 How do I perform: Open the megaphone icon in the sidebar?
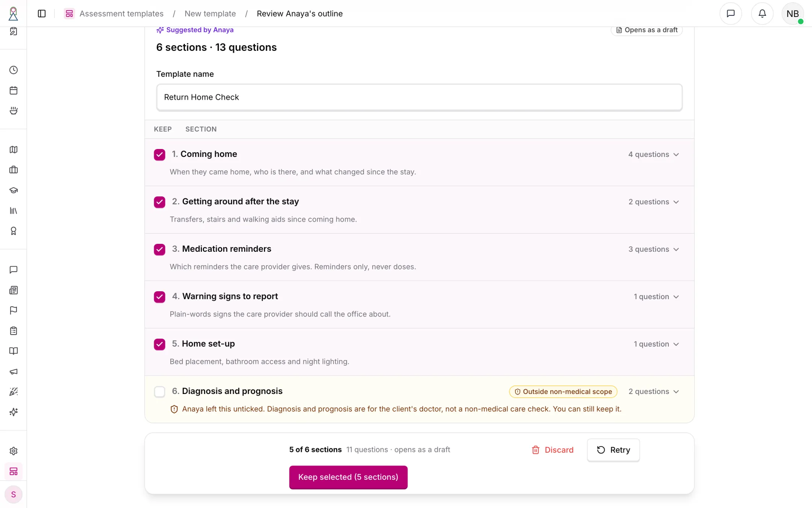(x=14, y=371)
